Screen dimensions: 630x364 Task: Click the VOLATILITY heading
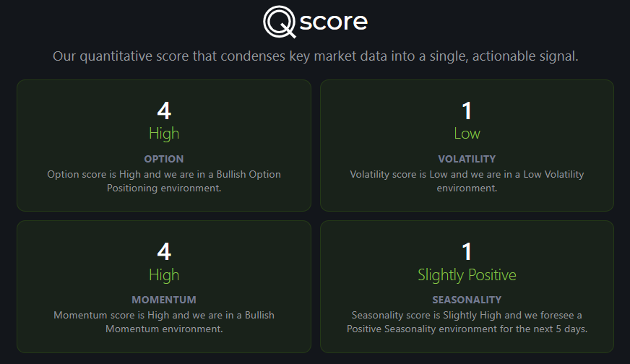coord(467,159)
